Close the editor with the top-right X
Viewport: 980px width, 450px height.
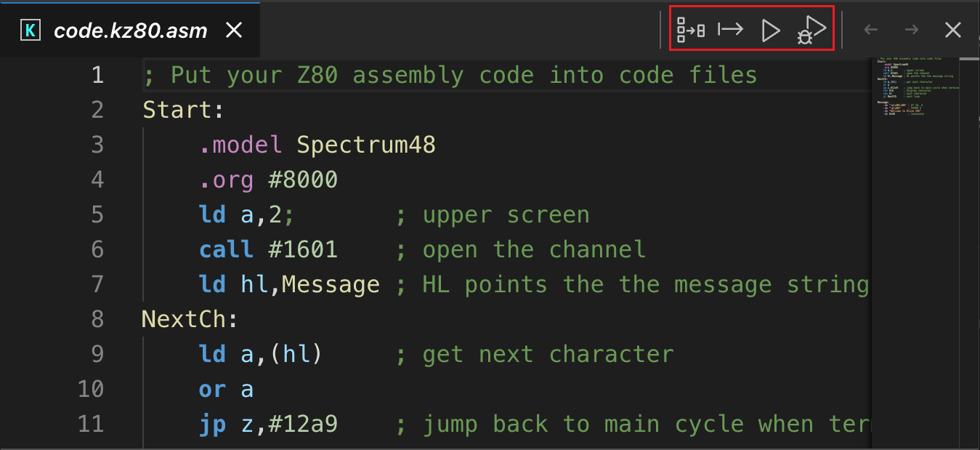point(952,30)
